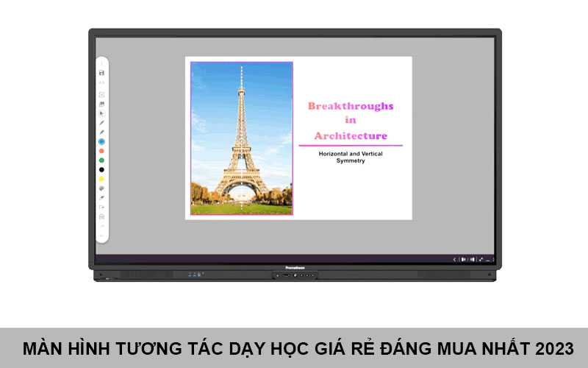Click the stacked pages icon below the page-with-arrow icon
588x368 pixels.
pyautogui.click(x=101, y=216)
